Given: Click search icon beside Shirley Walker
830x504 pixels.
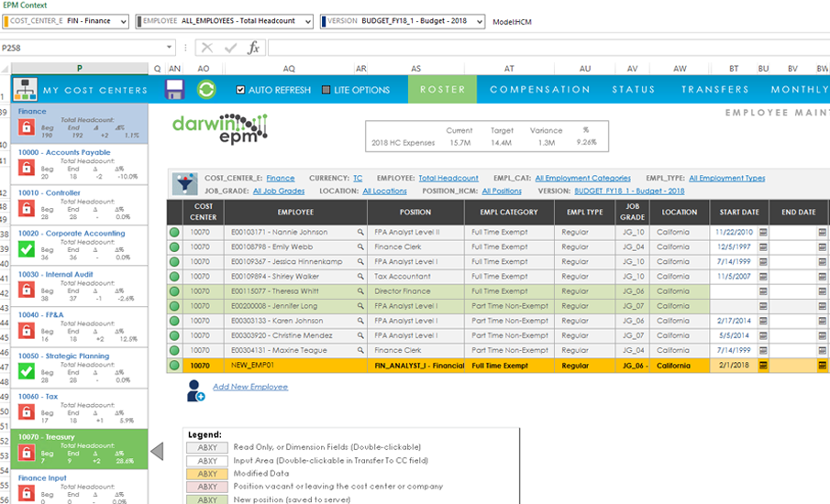Looking at the screenshot, I should click(x=360, y=277).
